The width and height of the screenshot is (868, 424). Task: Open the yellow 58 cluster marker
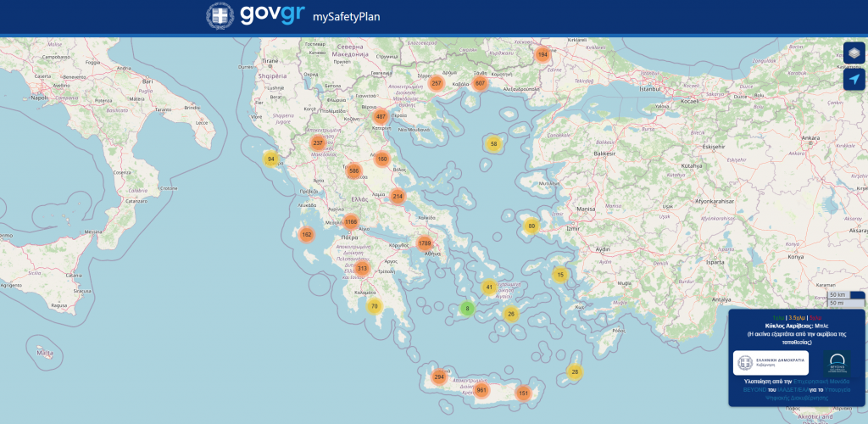[x=493, y=144]
